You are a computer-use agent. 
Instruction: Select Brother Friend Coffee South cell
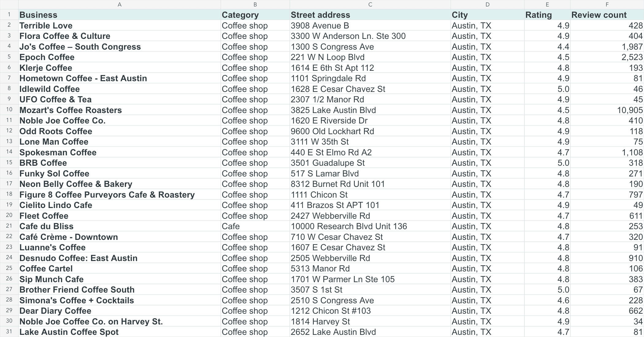[x=120, y=290]
